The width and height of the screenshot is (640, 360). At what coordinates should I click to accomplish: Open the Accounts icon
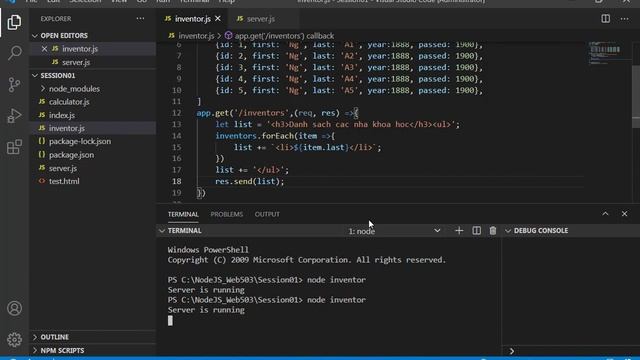pyautogui.click(x=14, y=308)
